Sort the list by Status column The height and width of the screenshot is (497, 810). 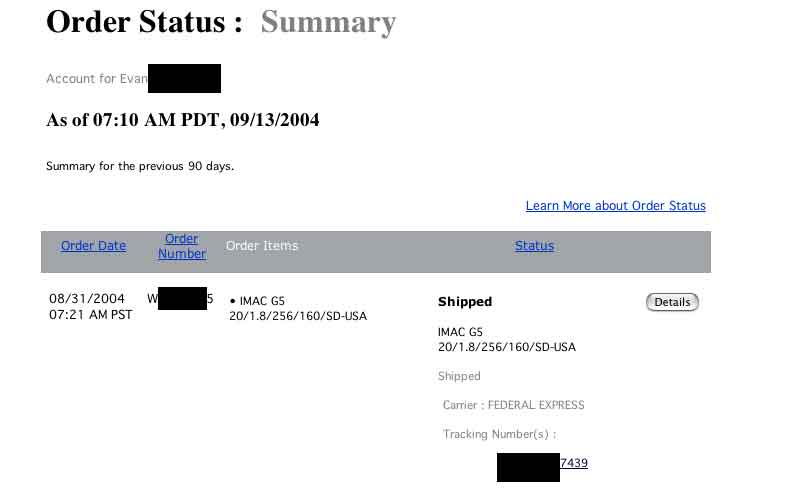point(534,246)
